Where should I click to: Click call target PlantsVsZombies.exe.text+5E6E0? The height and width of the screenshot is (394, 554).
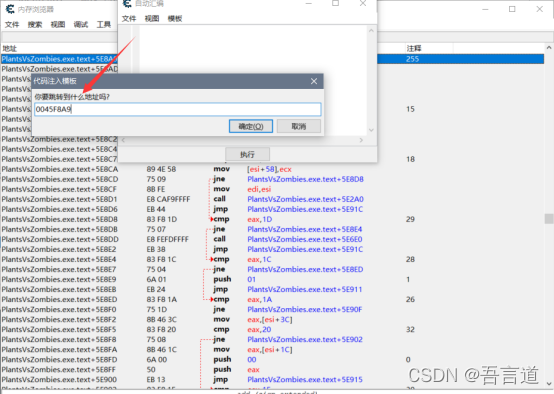[x=305, y=239]
